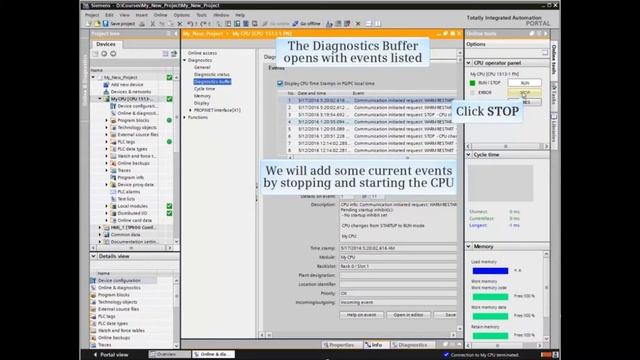Click the Program blocks icon in Details view
Screen dimensions: 640x360
click(93, 295)
